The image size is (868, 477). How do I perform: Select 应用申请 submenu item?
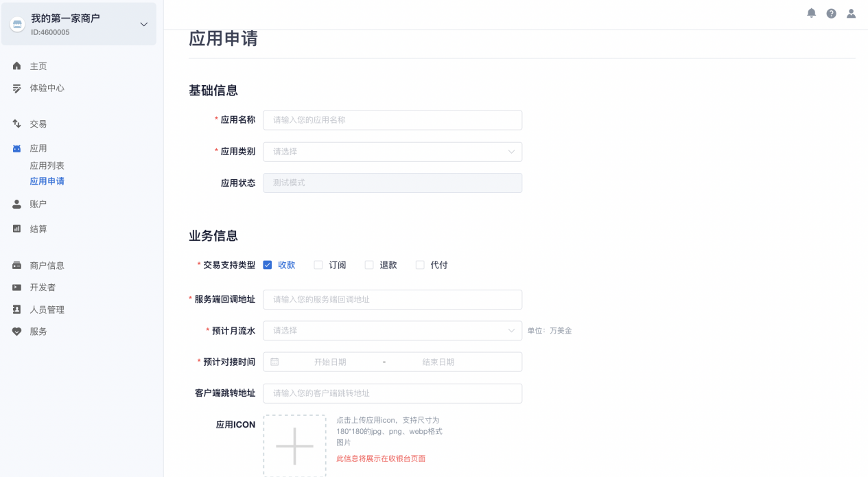(47, 182)
